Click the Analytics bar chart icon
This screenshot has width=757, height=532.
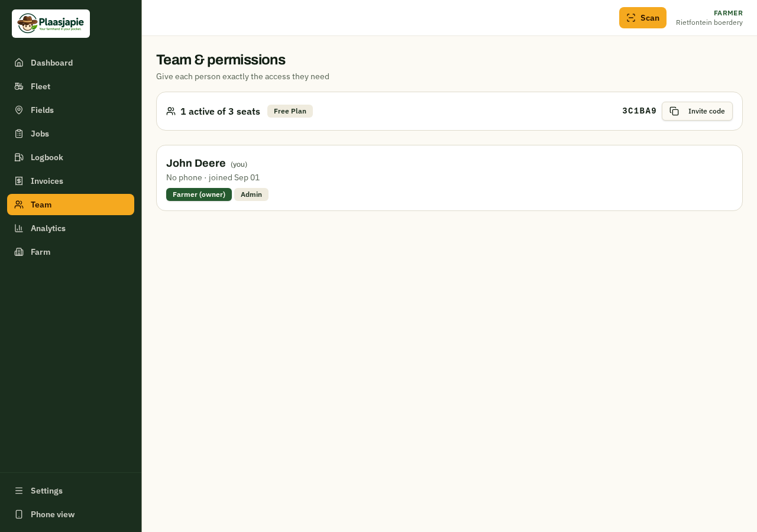[19, 228]
